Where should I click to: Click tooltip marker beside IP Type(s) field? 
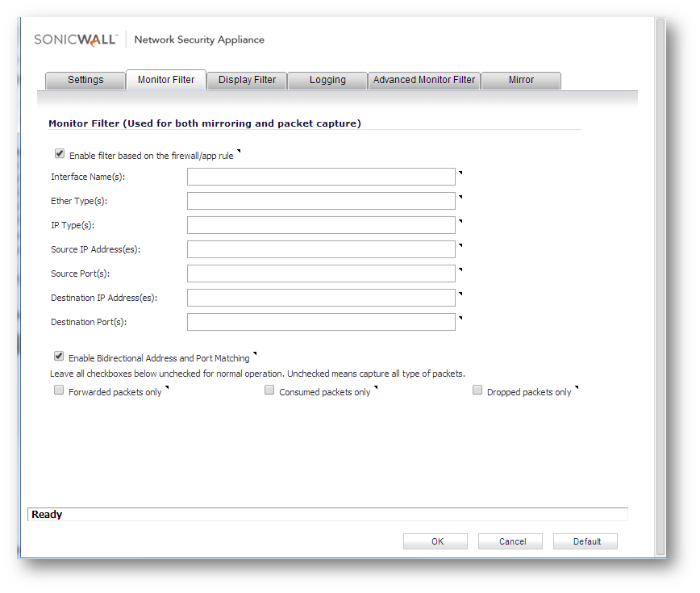[x=460, y=221]
